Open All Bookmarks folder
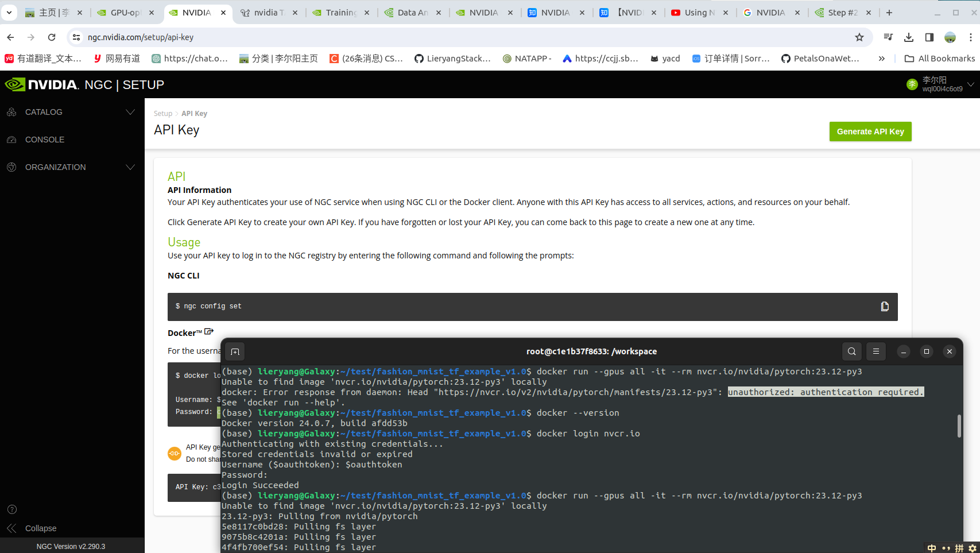Viewport: 980px width, 553px height. click(x=940, y=59)
